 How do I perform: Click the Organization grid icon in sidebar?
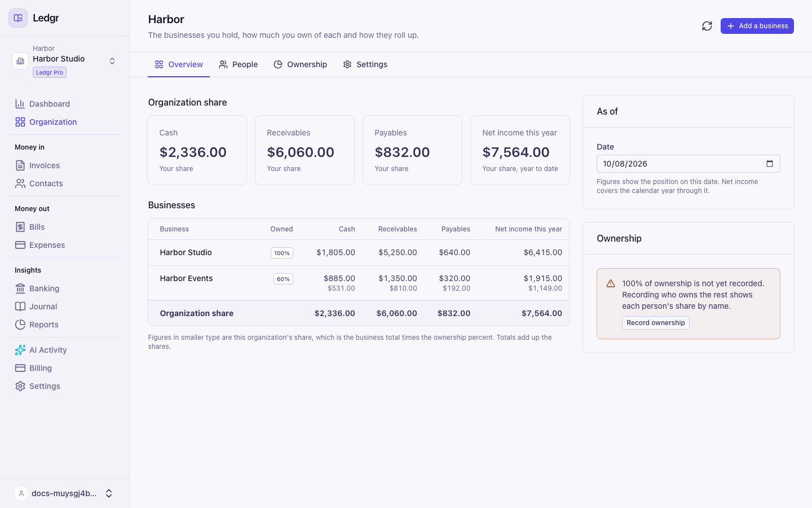20,122
